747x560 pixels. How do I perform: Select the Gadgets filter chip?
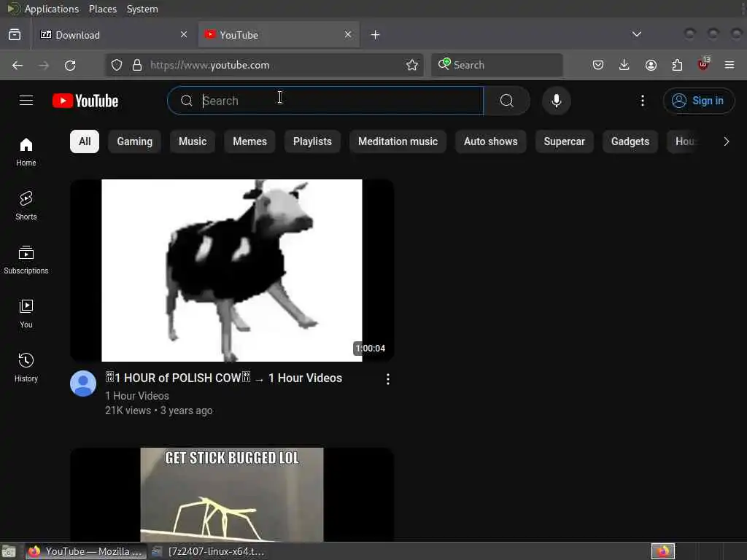point(630,141)
